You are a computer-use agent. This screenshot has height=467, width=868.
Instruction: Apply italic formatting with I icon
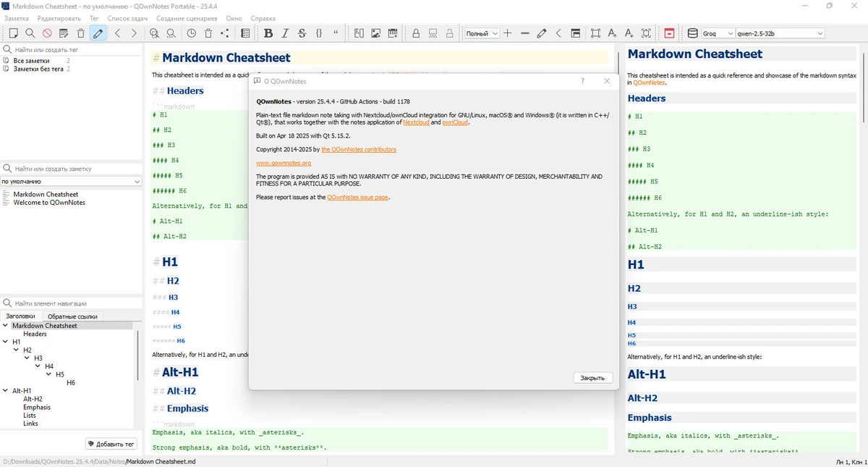point(285,33)
